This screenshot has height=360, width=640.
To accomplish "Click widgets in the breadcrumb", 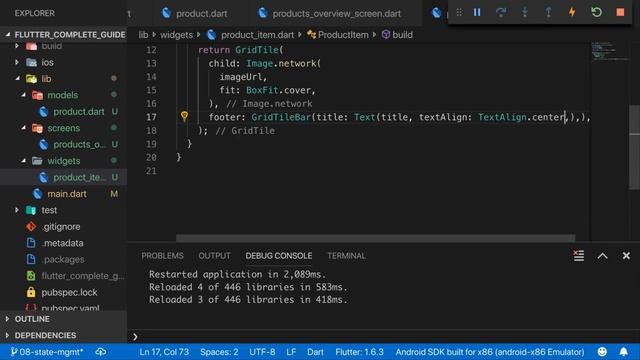I will 176,35.
